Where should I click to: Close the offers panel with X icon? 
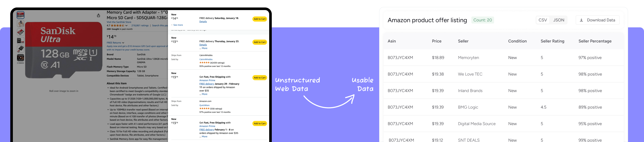(x=164, y=13)
